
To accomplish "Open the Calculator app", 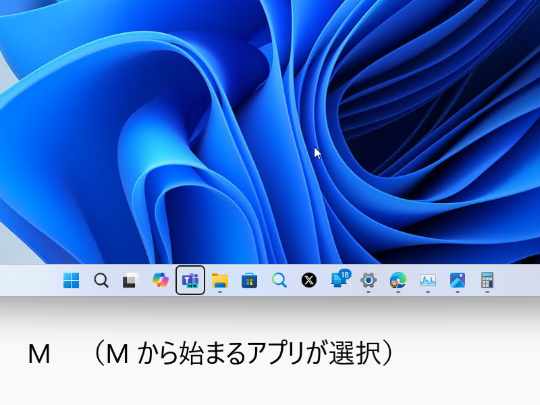I will (x=487, y=280).
